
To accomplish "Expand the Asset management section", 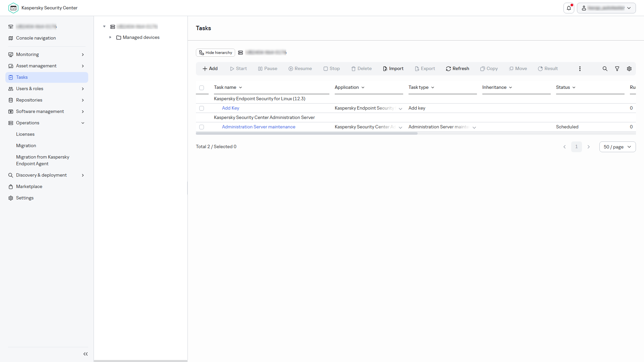I will click(47, 66).
